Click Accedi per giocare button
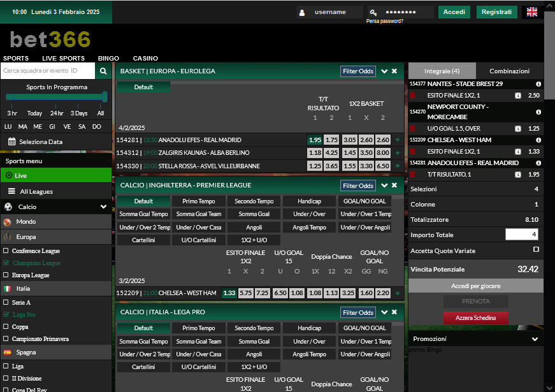Image resolution: width=555 pixels, height=392 pixels. point(476,286)
